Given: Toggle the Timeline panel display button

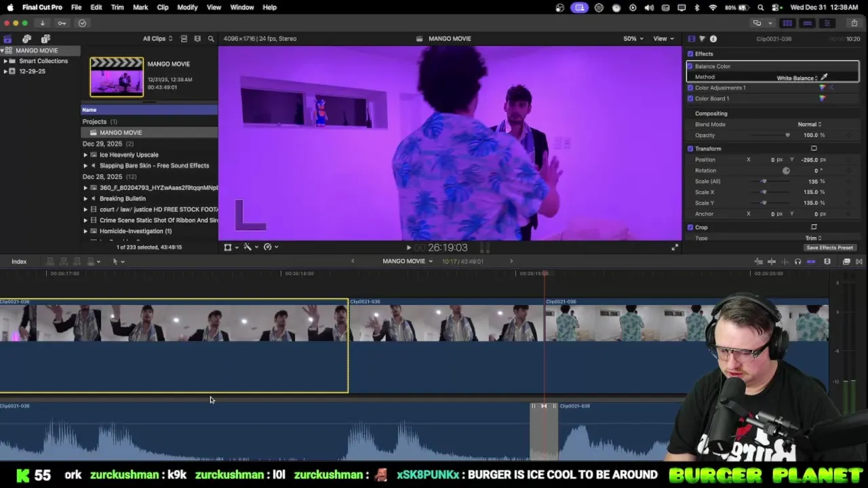Looking at the screenshot, I should pyautogui.click(x=807, y=23).
